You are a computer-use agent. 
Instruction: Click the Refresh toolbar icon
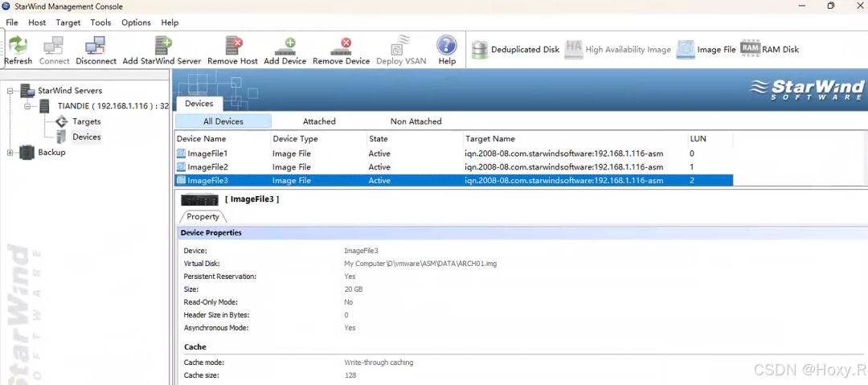(x=18, y=44)
